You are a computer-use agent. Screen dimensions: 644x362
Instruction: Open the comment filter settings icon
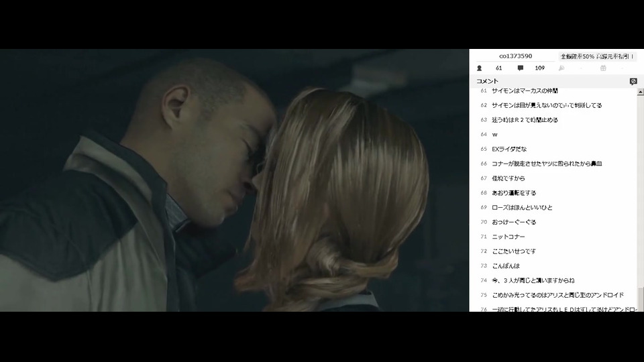tap(633, 81)
